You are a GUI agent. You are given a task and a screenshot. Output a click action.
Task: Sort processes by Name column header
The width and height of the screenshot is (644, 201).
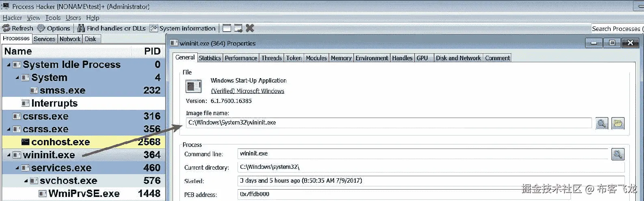67,51
